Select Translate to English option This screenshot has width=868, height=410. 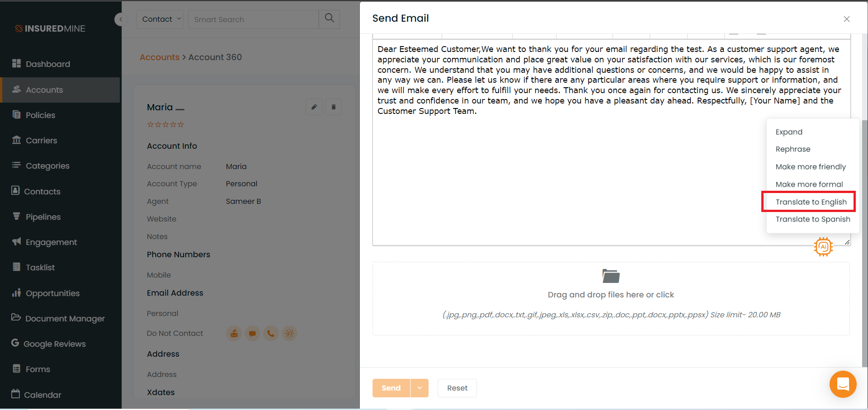[811, 202]
